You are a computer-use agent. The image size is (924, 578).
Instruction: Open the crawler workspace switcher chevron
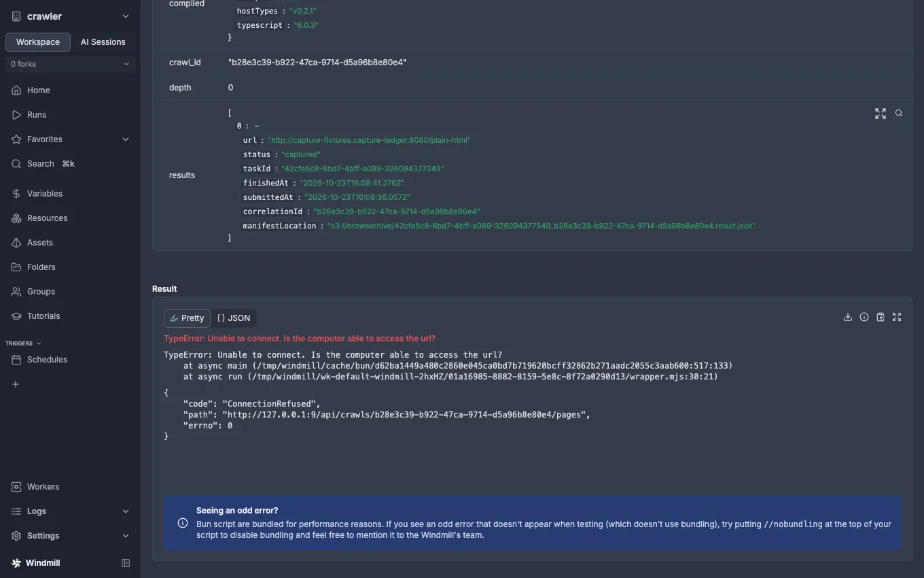coord(126,16)
